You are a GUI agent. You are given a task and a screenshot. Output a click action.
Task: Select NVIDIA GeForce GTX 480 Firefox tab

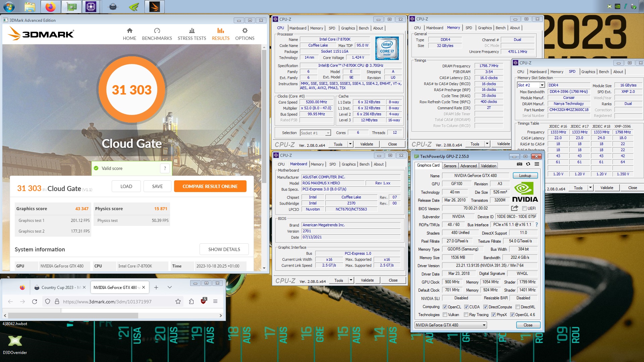click(119, 287)
